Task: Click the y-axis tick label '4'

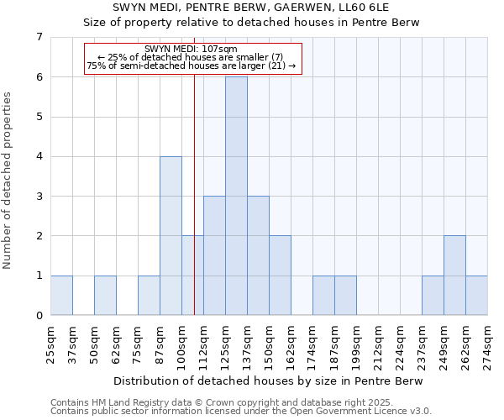Action: [x=39, y=156]
